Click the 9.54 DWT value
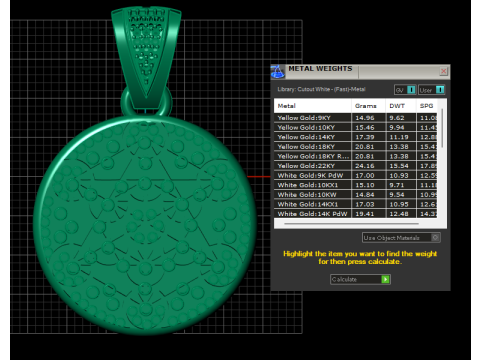The width and height of the screenshot is (480, 360). [397, 195]
